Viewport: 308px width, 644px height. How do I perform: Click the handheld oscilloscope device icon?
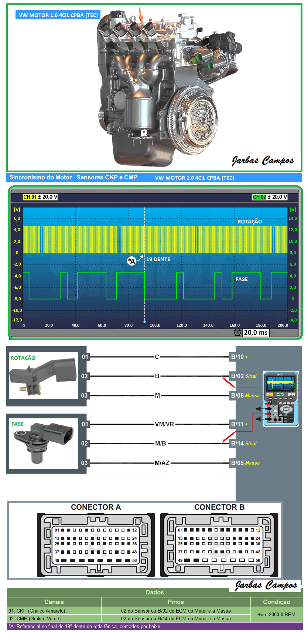pyautogui.click(x=281, y=399)
